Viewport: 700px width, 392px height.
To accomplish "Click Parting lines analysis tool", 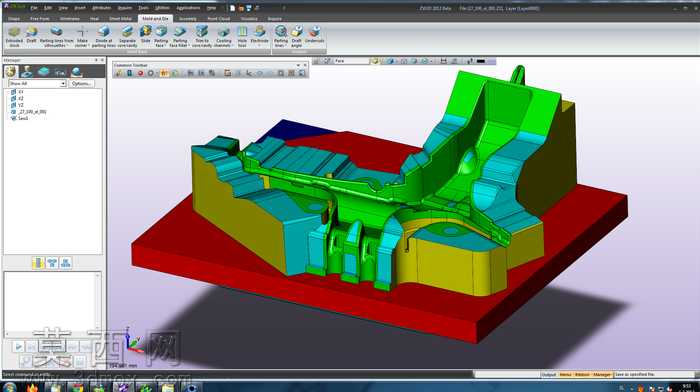I will (x=280, y=36).
